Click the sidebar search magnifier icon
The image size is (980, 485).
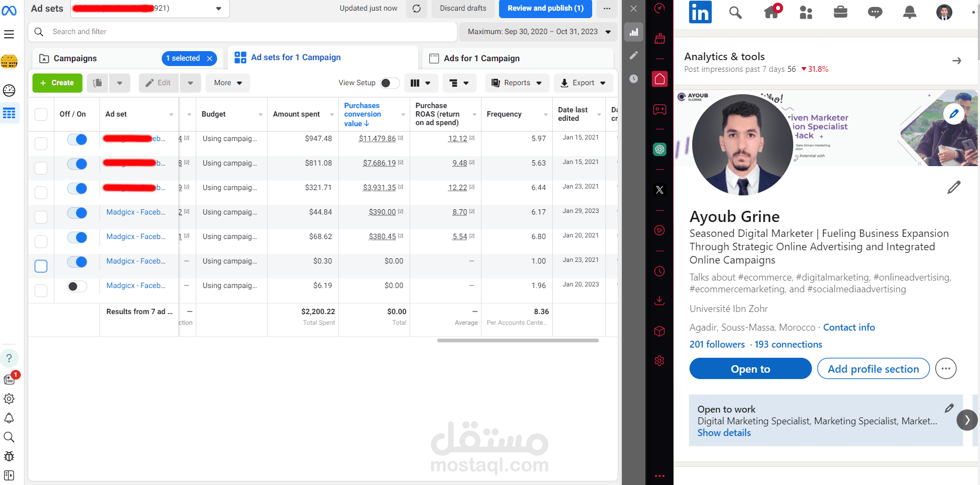(x=9, y=437)
